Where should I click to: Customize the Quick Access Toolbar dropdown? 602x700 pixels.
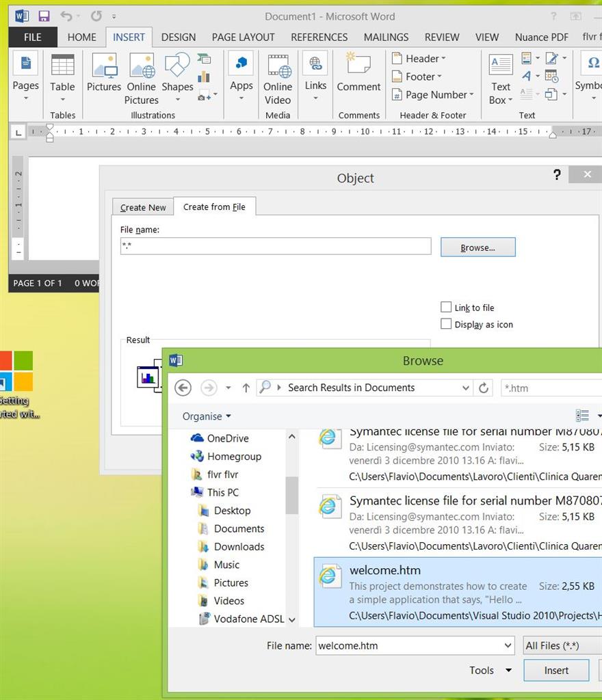point(114,16)
